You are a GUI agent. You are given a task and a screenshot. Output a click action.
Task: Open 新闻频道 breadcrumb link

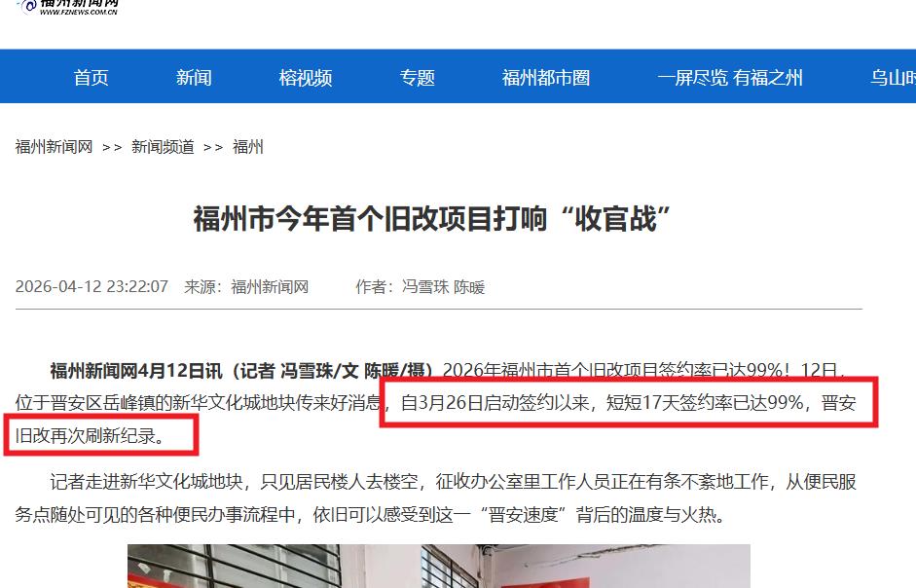tap(163, 147)
